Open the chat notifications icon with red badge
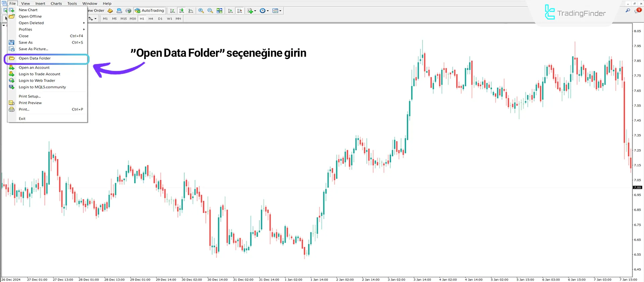 tap(637, 11)
